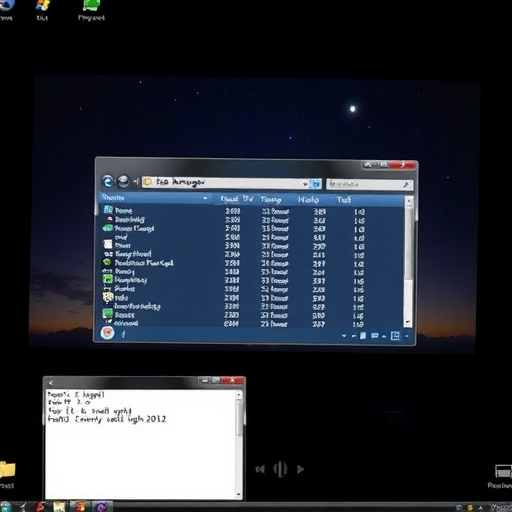Viewport: 512px width, 512px height.
Task: Select the round green icon in seventh row
Action: (107, 262)
